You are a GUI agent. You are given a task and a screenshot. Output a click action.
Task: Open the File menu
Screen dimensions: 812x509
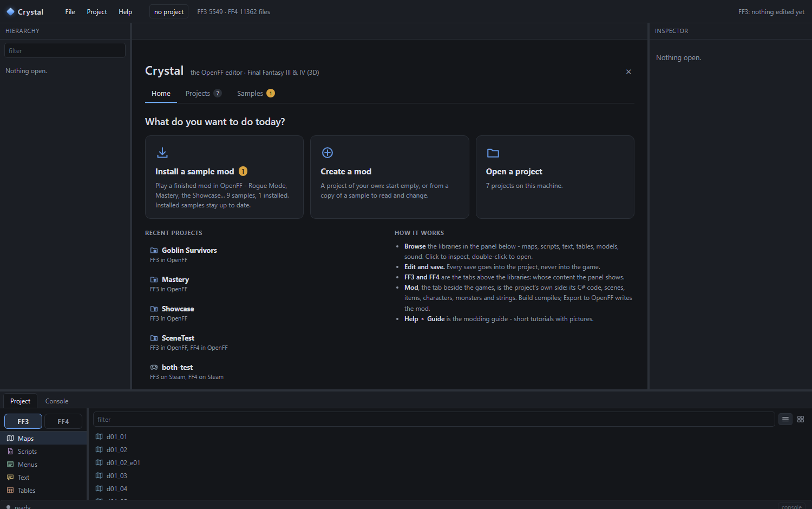coord(70,12)
